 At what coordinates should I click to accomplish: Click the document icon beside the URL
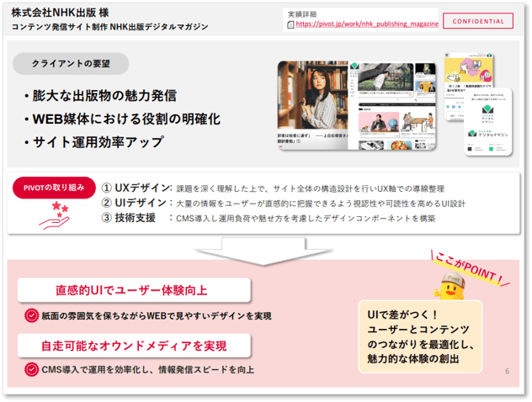click(290, 24)
